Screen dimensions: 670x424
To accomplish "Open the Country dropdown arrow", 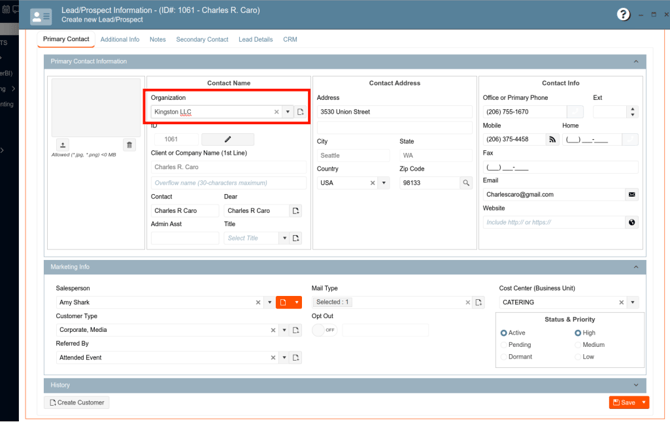I will pyautogui.click(x=384, y=183).
